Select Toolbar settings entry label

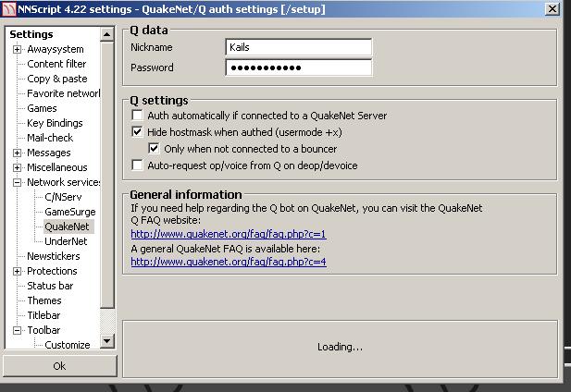tap(43, 330)
